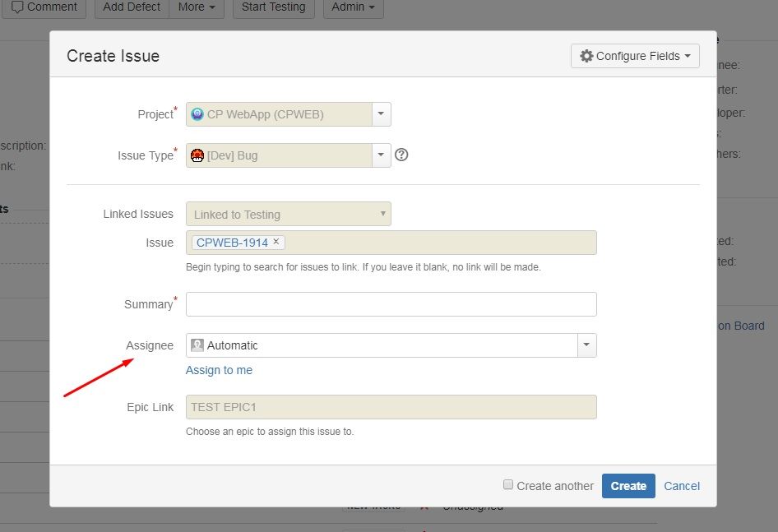Click the Automatic assignee avatar icon

[x=197, y=345]
